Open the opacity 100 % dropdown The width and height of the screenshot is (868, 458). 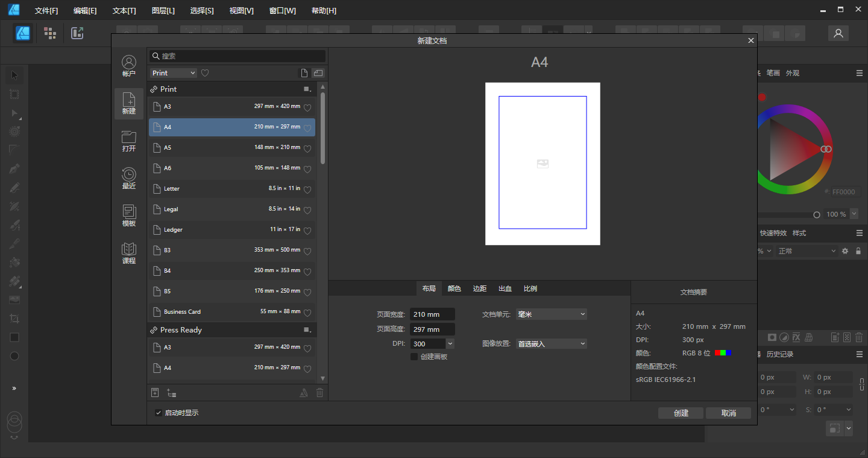click(855, 214)
